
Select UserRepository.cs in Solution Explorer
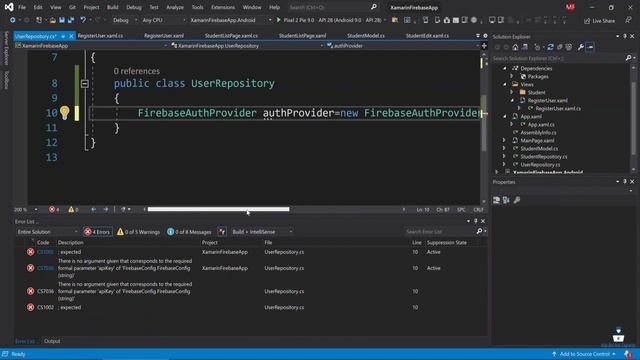click(x=540, y=165)
